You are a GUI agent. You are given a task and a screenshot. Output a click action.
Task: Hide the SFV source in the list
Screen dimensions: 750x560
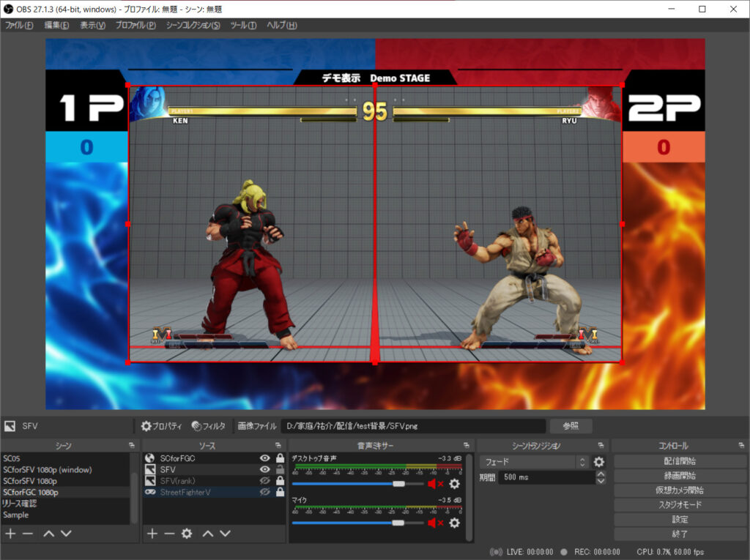(264, 470)
